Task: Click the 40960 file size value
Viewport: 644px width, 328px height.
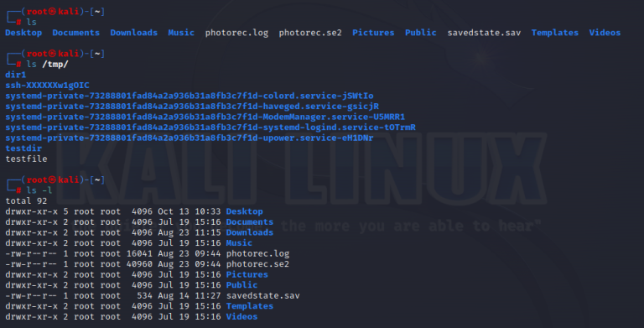Action: point(139,264)
